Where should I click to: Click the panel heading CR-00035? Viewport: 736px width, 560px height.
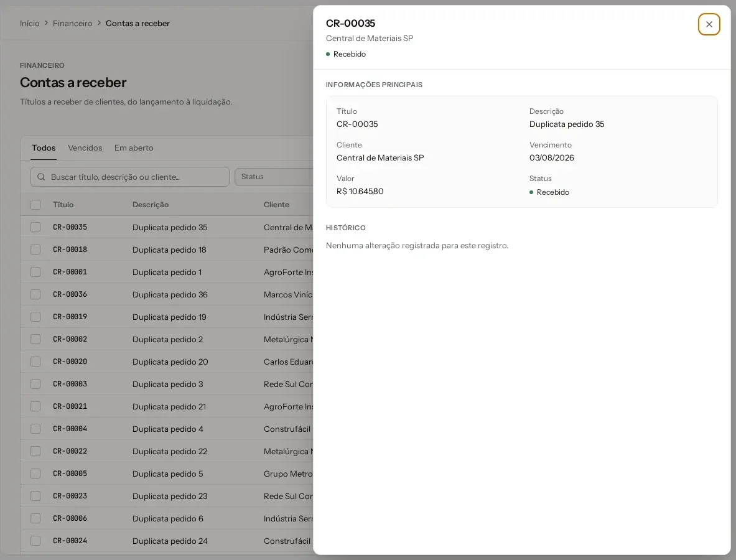pos(351,24)
